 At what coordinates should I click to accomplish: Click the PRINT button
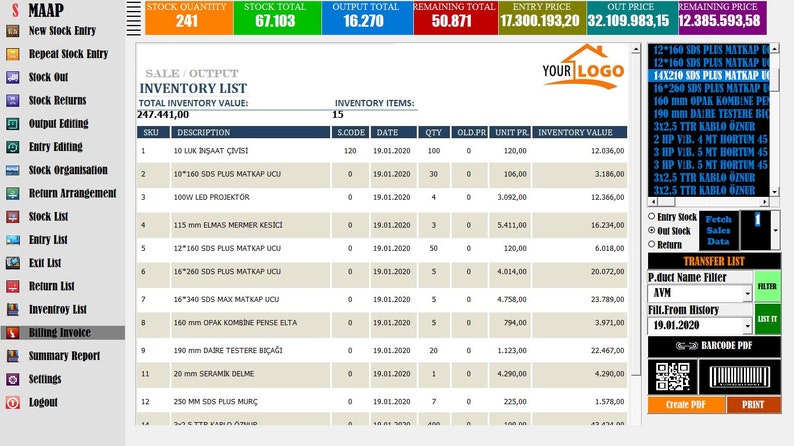[x=753, y=404]
